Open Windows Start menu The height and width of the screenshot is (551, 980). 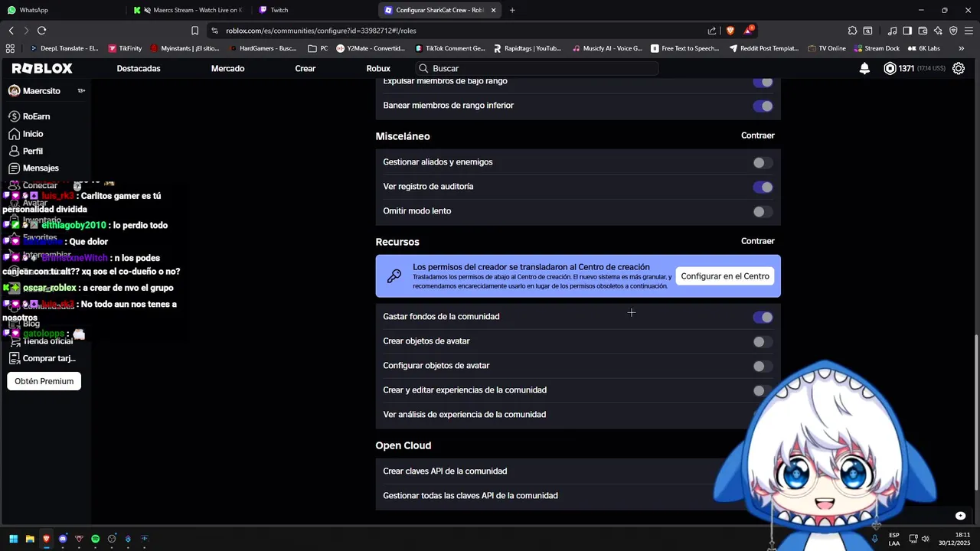(13, 539)
